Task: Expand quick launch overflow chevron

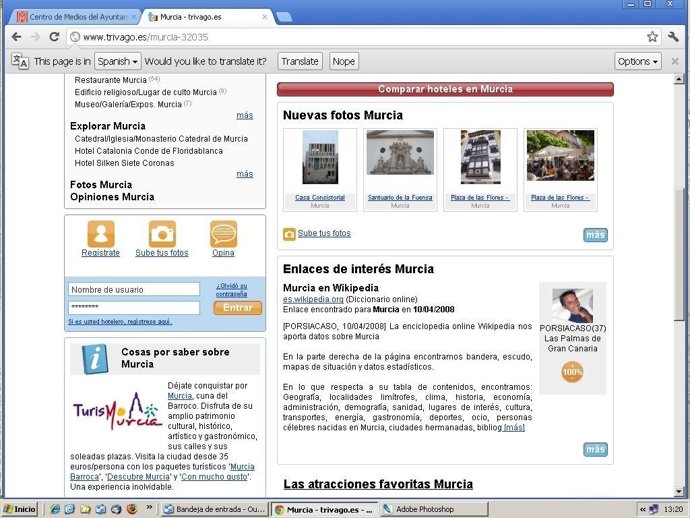Action: pos(149,507)
